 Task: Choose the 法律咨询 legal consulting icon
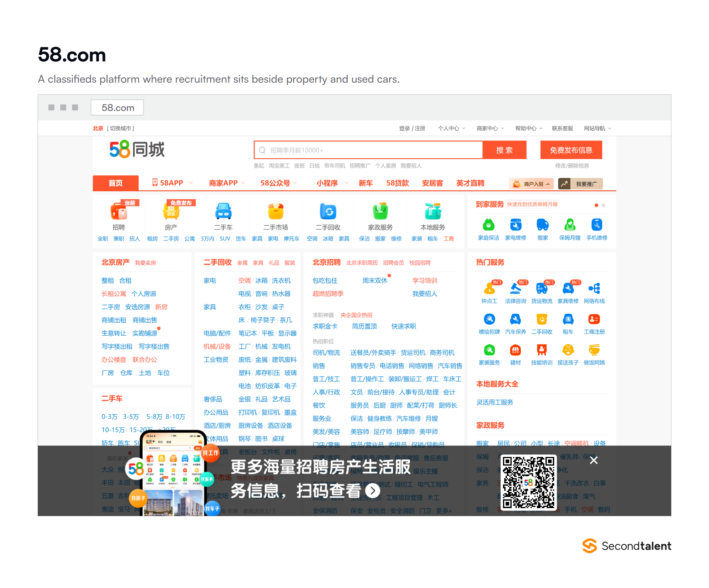tap(516, 288)
